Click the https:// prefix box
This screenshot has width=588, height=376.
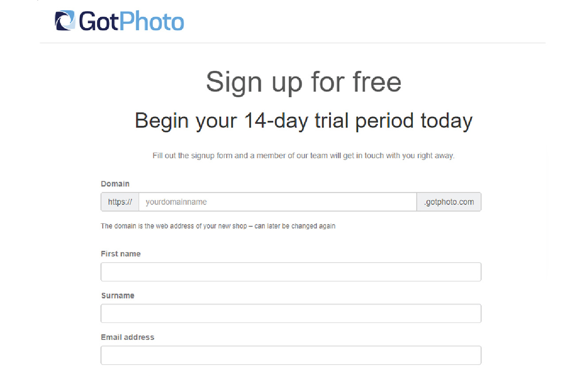click(120, 202)
